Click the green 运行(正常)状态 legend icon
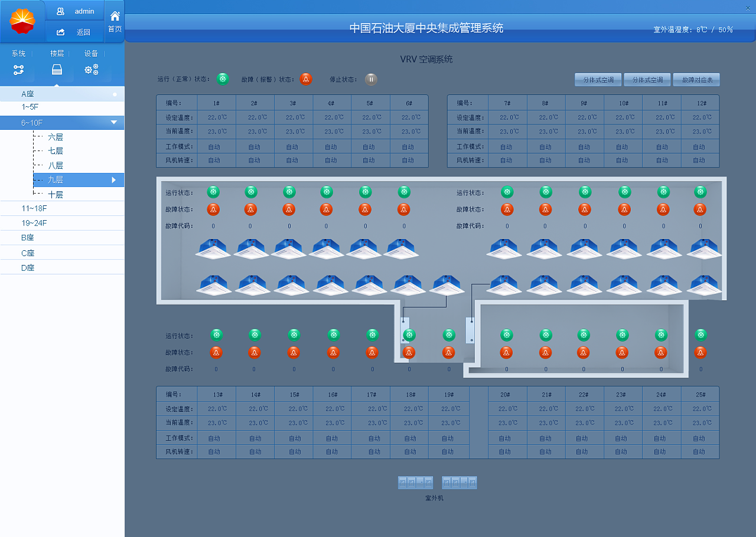The height and width of the screenshot is (537, 756). pyautogui.click(x=223, y=79)
